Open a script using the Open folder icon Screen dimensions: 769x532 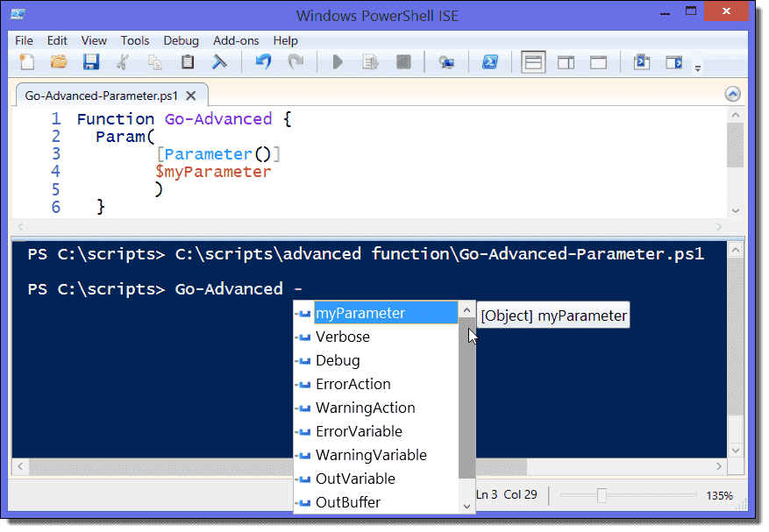pos(58,61)
